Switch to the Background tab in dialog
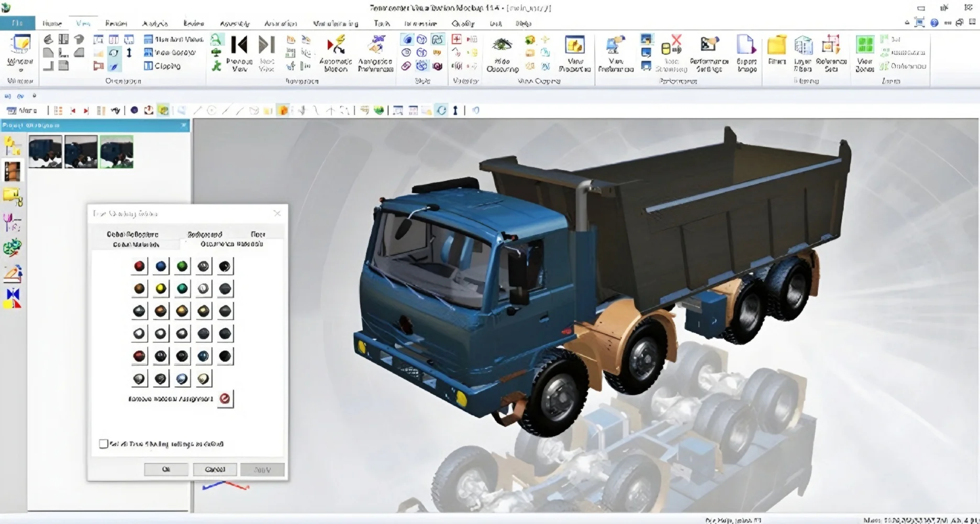This screenshot has width=980, height=524. [x=205, y=234]
